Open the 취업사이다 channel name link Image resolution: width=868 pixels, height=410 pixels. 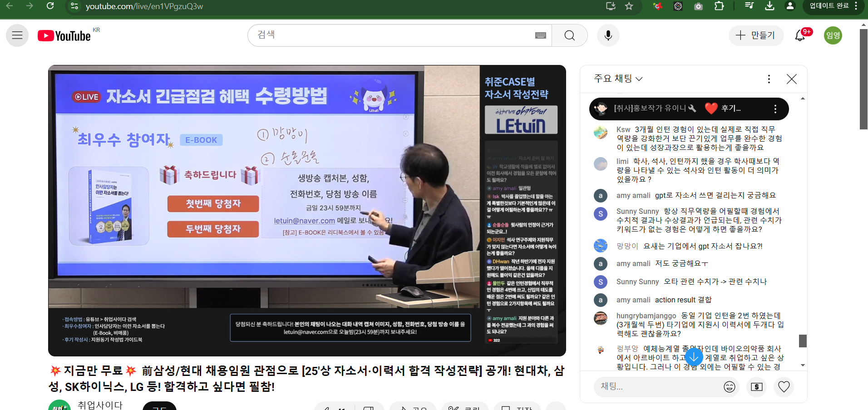(100, 405)
